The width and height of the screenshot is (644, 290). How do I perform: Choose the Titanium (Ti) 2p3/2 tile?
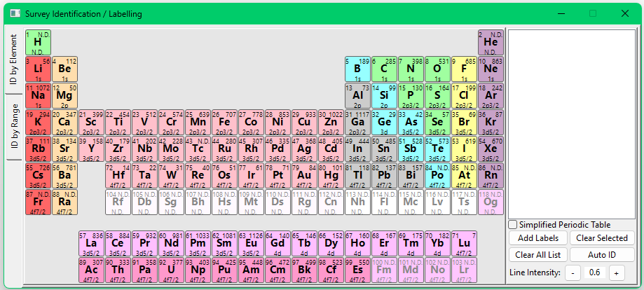(118, 123)
